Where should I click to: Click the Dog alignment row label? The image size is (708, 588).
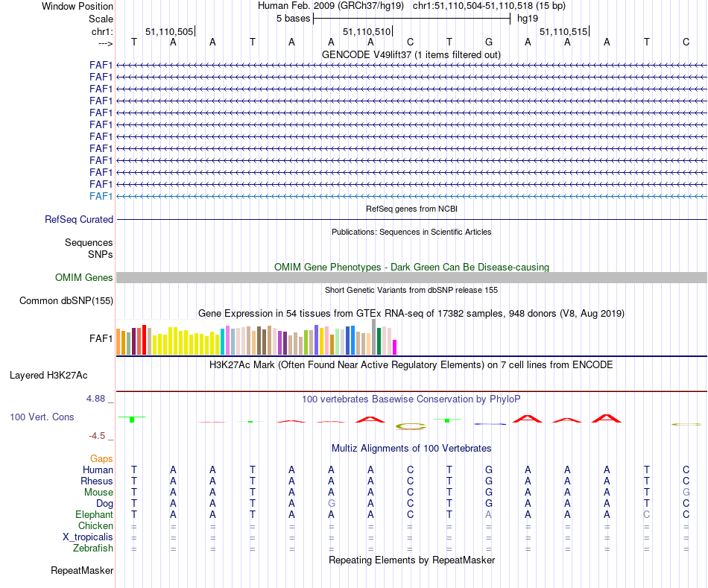click(104, 504)
